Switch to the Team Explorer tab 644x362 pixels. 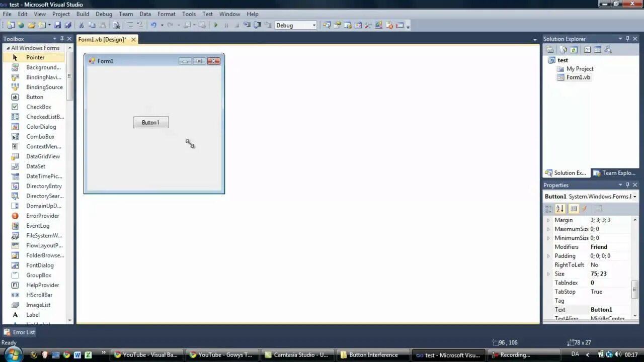coord(614,173)
